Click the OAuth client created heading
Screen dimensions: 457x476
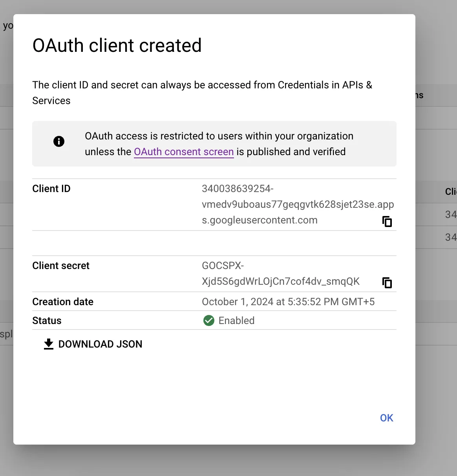coord(117,45)
